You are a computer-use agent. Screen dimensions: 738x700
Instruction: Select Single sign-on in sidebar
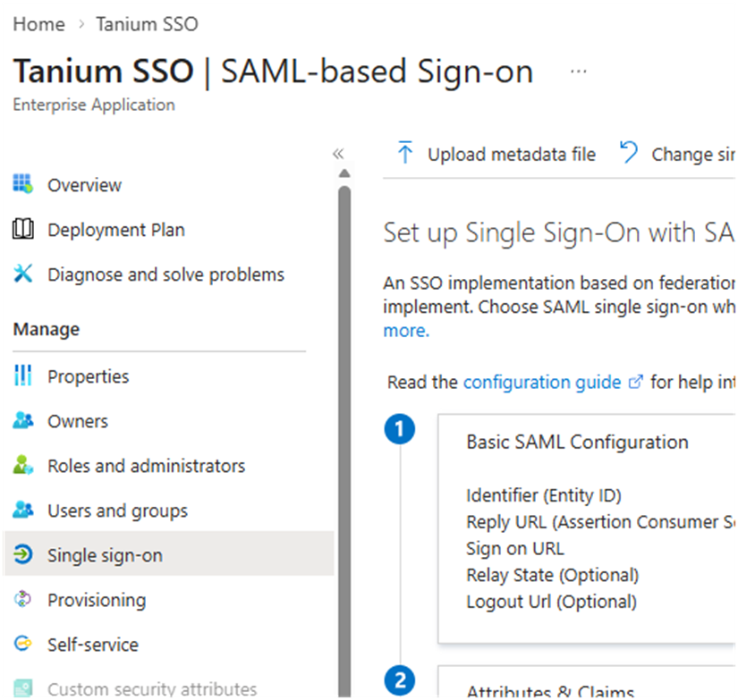point(105,555)
